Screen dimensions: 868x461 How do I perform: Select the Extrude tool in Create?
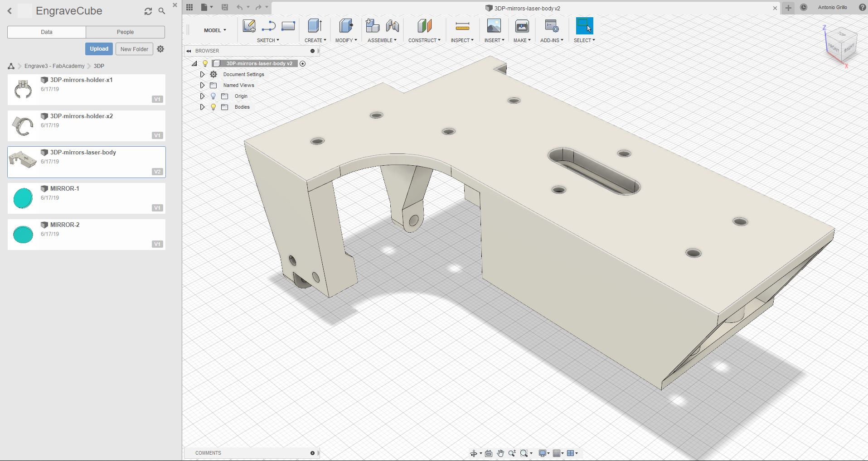click(x=315, y=26)
